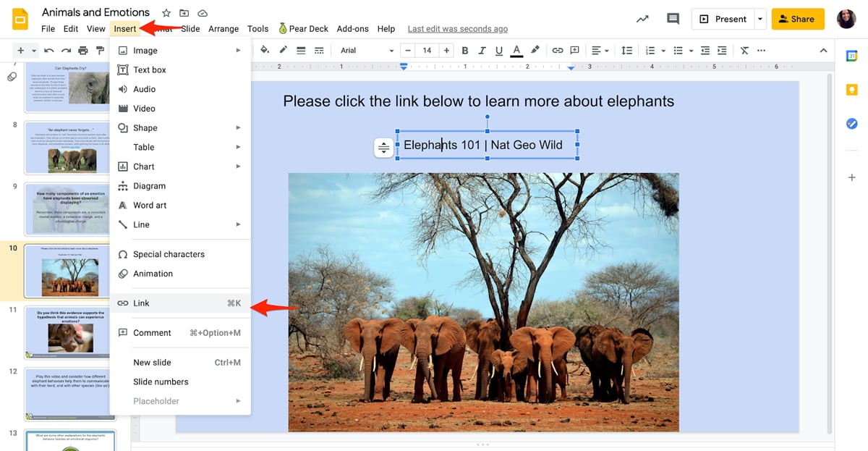Select Special characters menu entry
This screenshot has width=868, height=451.
179,254
